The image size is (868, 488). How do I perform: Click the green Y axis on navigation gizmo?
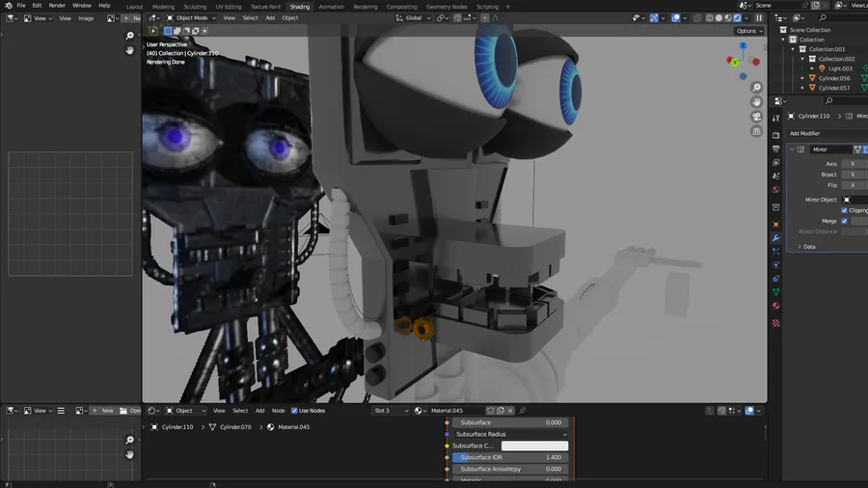click(x=735, y=63)
